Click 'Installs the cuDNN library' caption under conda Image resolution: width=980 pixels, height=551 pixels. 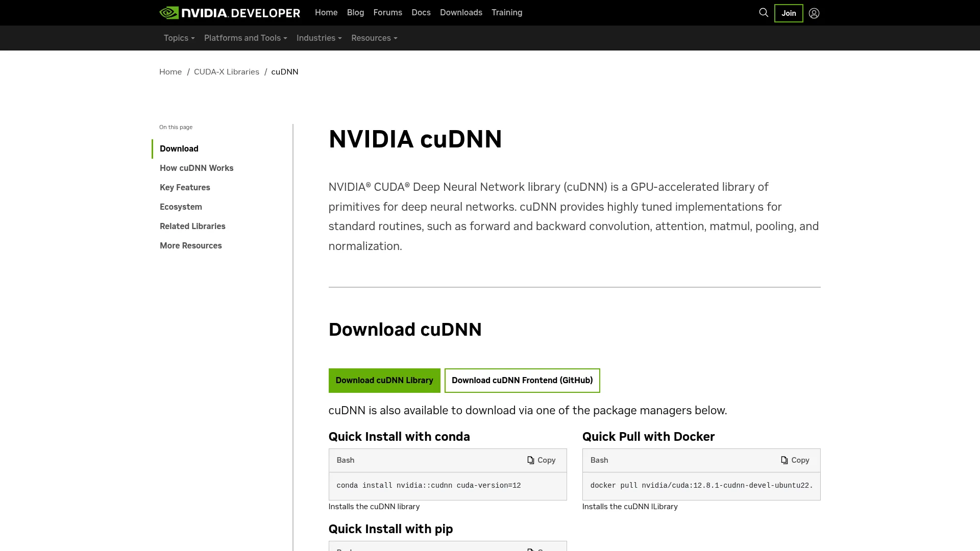[374, 507]
